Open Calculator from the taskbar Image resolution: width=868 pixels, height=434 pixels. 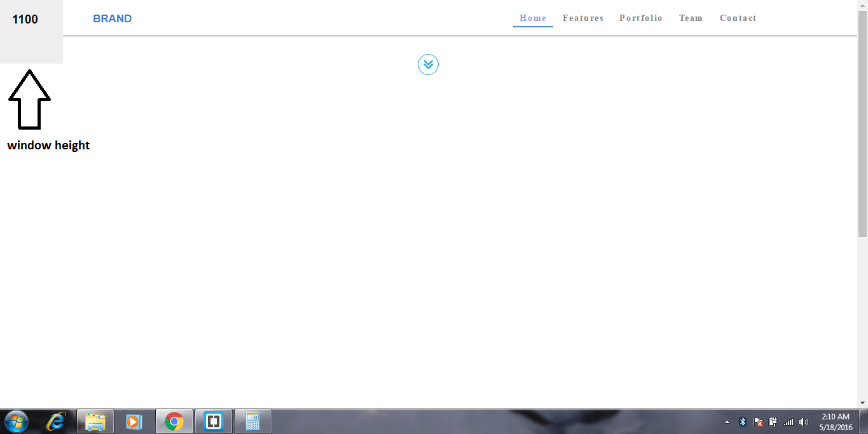[253, 421]
